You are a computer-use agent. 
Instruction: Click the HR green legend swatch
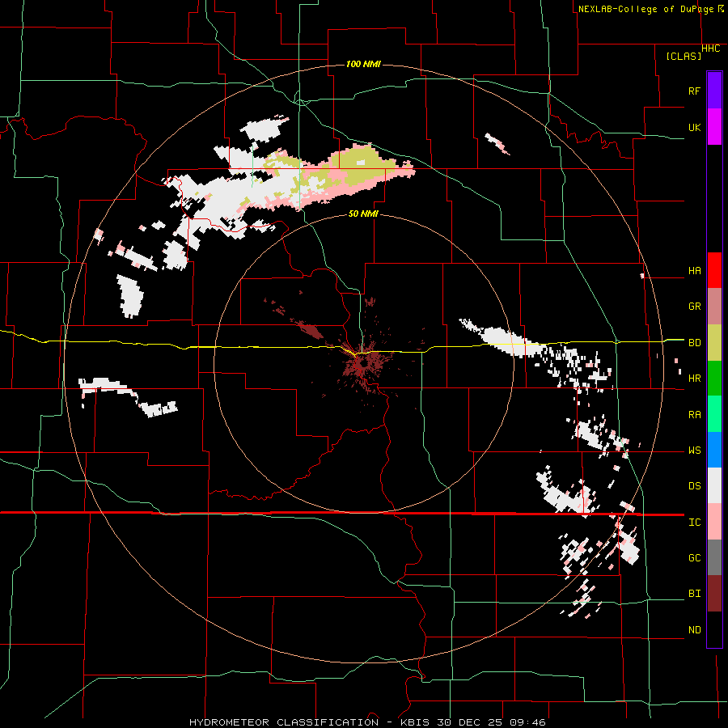714,378
